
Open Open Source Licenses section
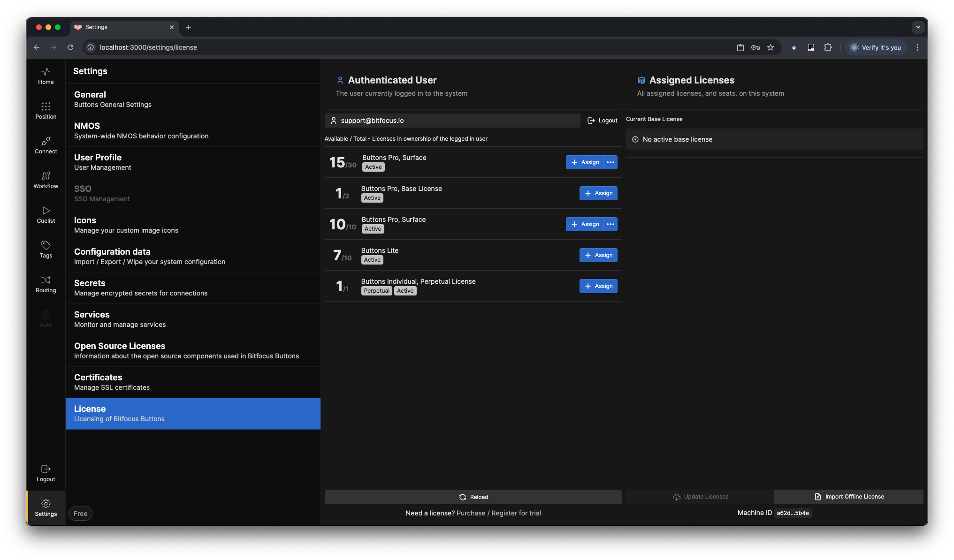coord(193,351)
